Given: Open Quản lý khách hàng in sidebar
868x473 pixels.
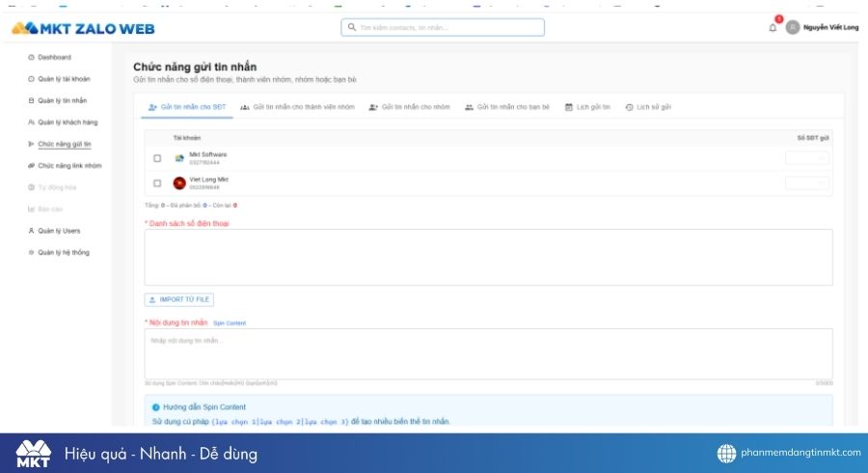Looking at the screenshot, I should [x=63, y=122].
